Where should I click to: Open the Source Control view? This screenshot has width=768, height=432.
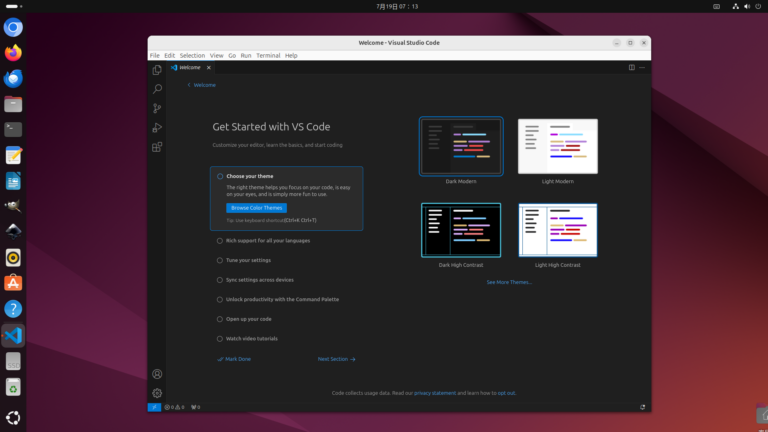pyautogui.click(x=157, y=108)
